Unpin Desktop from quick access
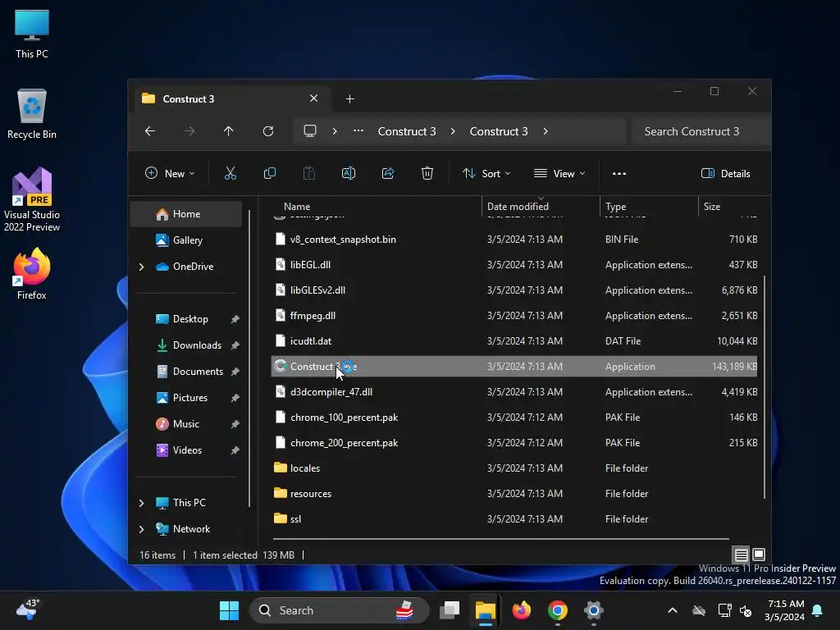This screenshot has height=630, width=840. point(235,319)
